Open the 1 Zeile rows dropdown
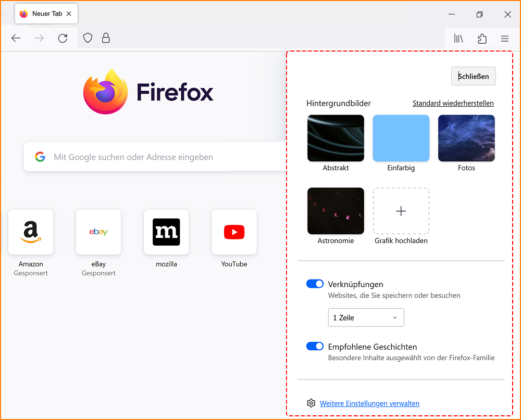The height and width of the screenshot is (420, 521). point(366,317)
